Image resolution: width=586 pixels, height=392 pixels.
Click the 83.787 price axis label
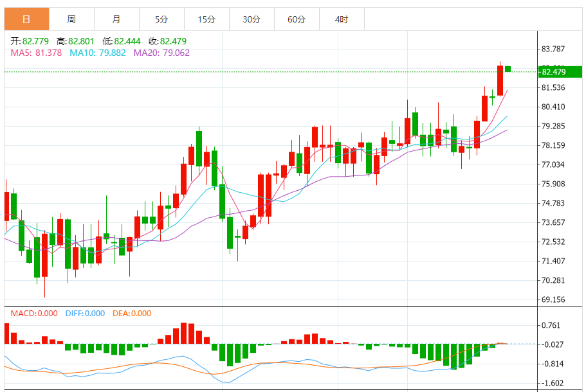click(x=553, y=49)
